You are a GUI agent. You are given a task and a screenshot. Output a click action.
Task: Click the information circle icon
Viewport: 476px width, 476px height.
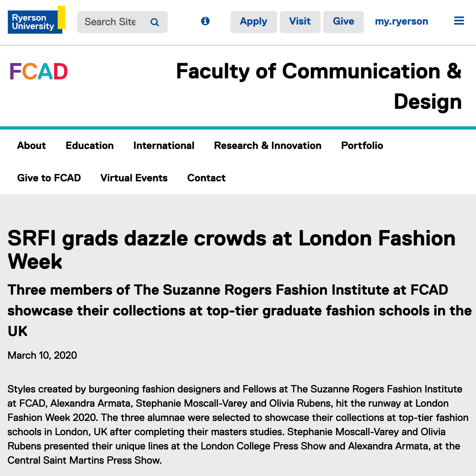(205, 21)
